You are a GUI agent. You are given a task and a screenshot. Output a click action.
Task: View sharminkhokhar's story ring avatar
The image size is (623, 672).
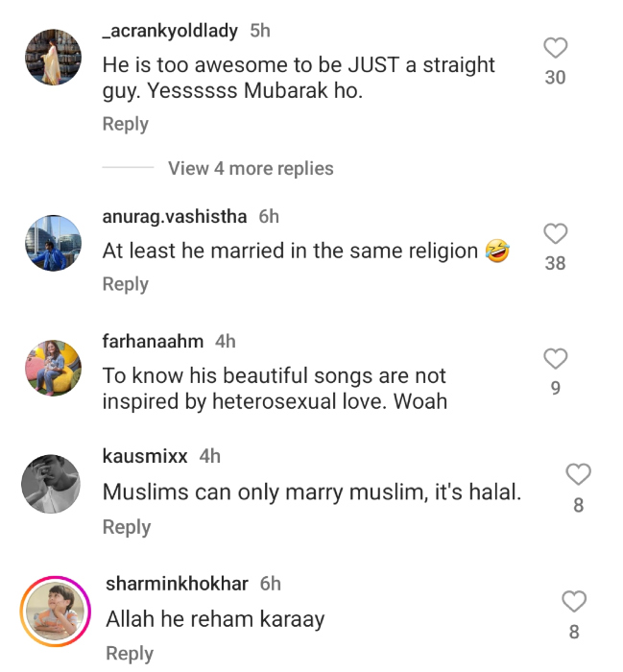pos(55,611)
